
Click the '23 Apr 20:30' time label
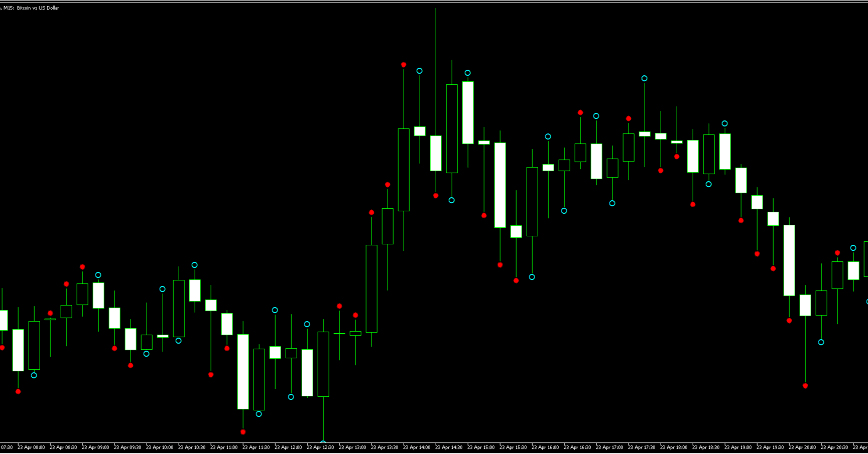coord(834,447)
